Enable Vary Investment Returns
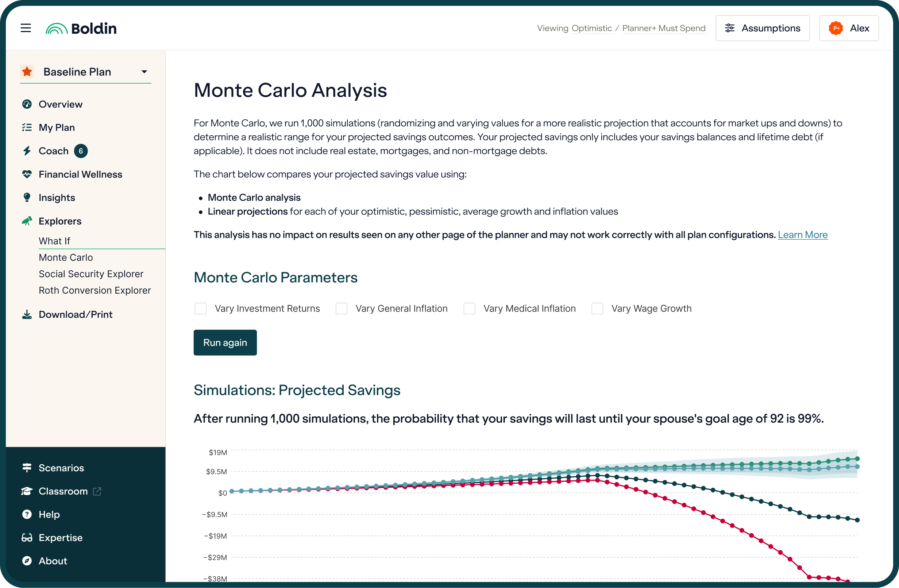Viewport: 899px width, 588px height. pos(201,308)
